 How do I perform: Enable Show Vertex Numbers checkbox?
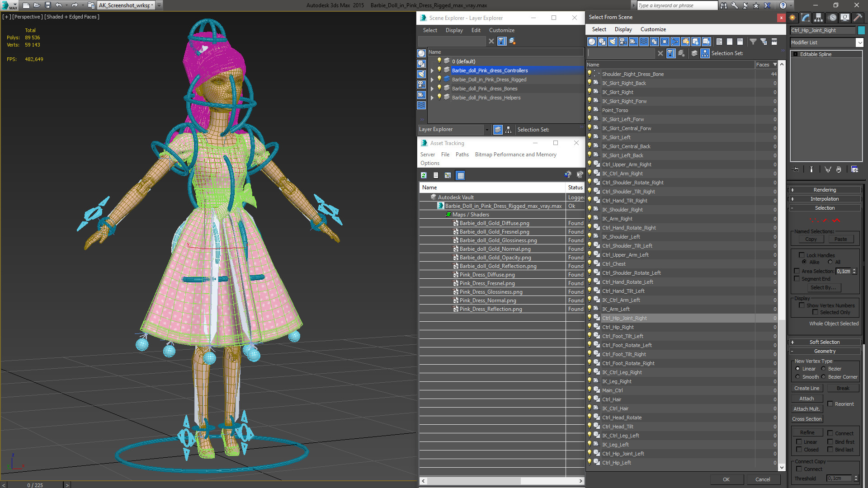point(802,305)
